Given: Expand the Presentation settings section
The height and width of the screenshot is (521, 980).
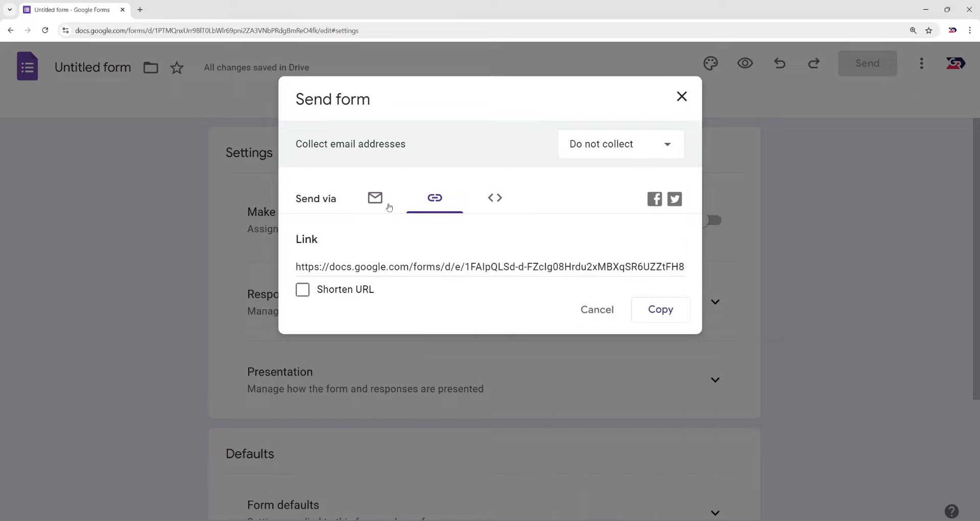Looking at the screenshot, I should tap(715, 380).
